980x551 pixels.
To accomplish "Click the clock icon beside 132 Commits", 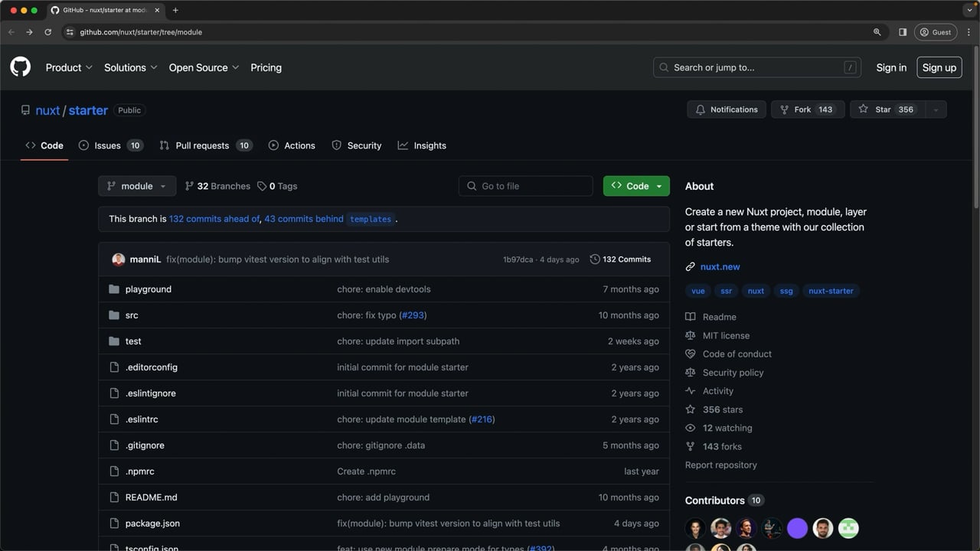I will click(595, 259).
